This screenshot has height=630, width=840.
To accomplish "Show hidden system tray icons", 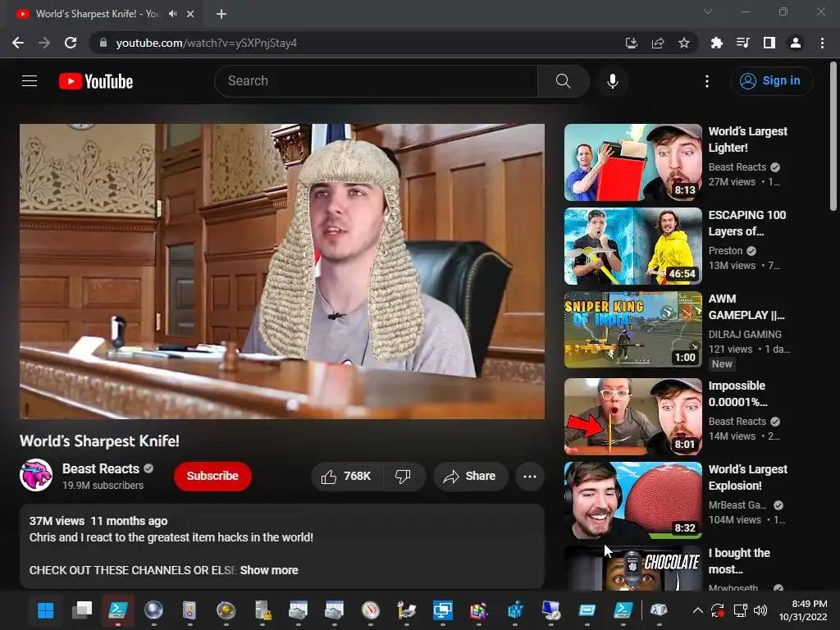I will [x=697, y=610].
